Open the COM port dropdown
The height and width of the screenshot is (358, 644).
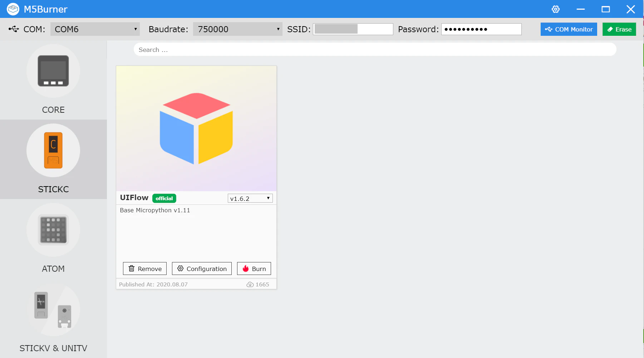[x=95, y=29]
